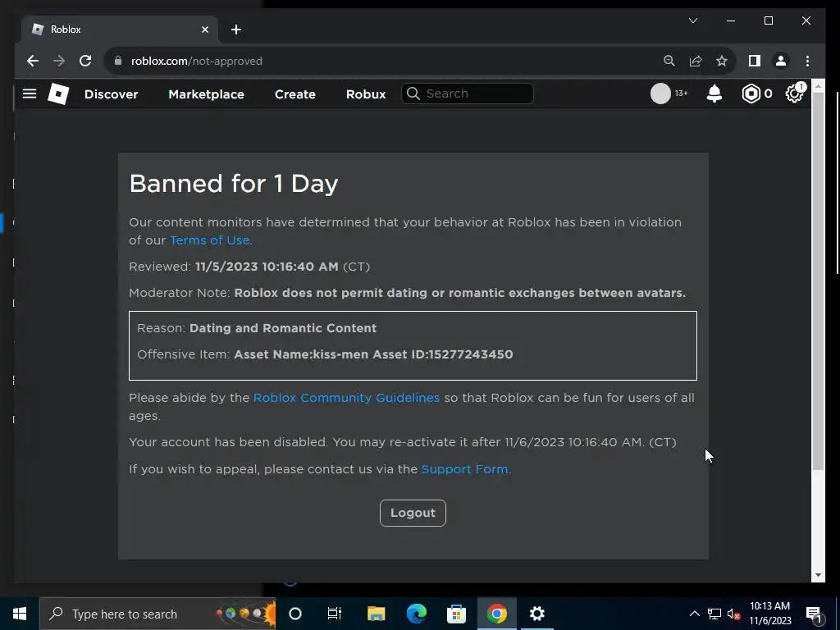Open the Robux menu item
Screen dimensions: 840x630
[366, 94]
